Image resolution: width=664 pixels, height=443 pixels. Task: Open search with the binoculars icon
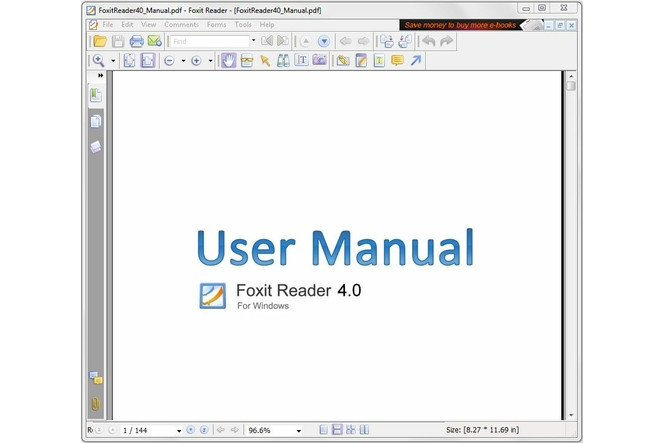(283, 61)
